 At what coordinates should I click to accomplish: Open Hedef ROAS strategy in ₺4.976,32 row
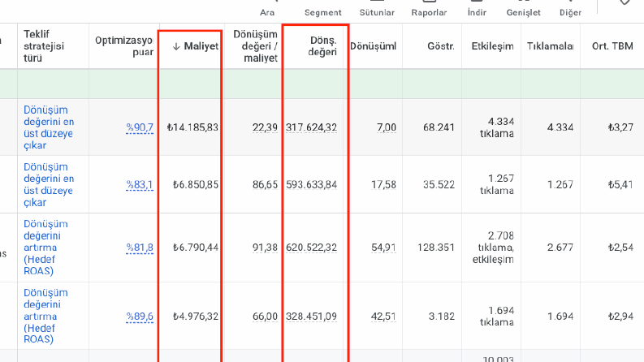[x=45, y=316]
